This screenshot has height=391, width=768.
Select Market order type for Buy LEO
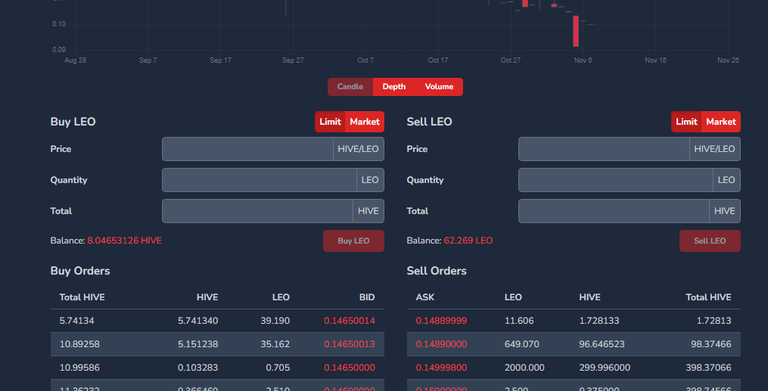click(364, 122)
